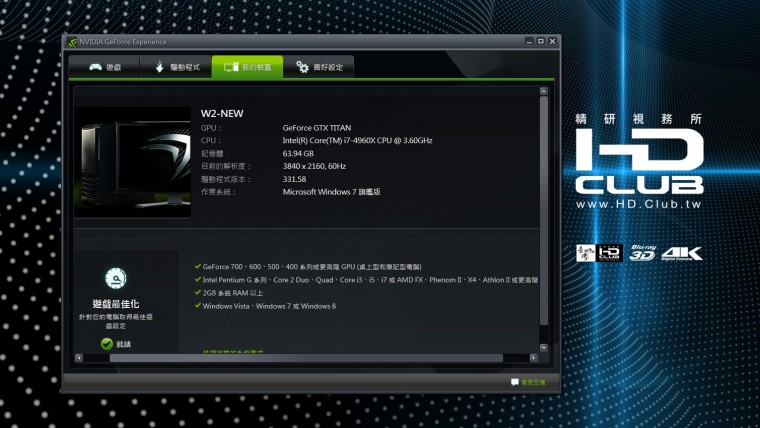
Task: Click the 63.94 GB memory value
Action: [298, 154]
